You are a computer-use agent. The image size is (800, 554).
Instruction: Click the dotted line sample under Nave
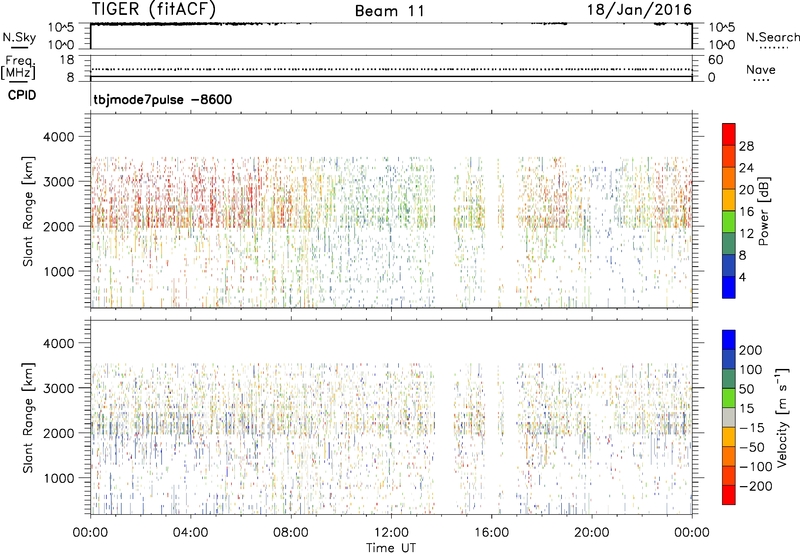click(x=761, y=81)
